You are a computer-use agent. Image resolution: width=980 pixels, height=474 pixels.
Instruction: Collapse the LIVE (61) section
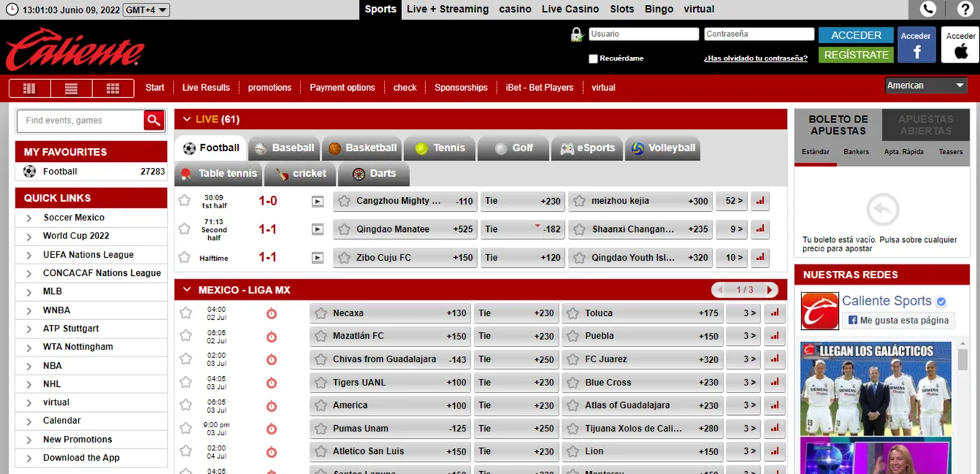click(x=187, y=120)
